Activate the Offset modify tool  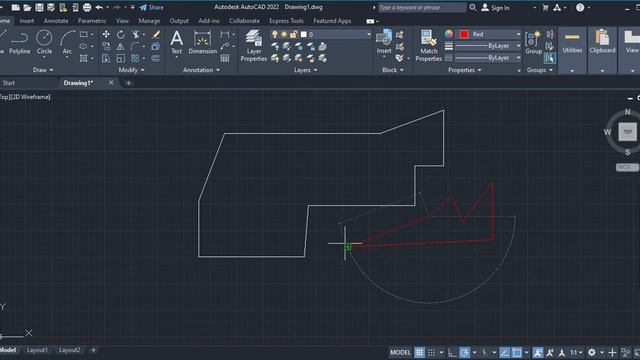(156, 58)
